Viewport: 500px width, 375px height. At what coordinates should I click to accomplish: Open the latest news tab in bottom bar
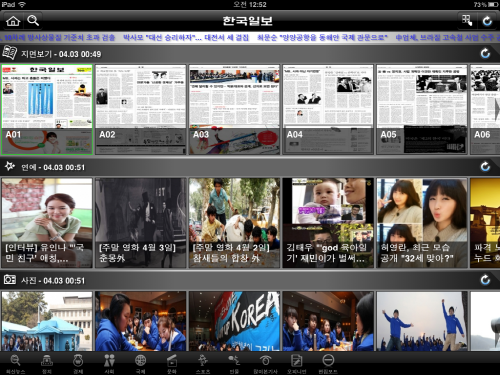[x=15, y=364]
